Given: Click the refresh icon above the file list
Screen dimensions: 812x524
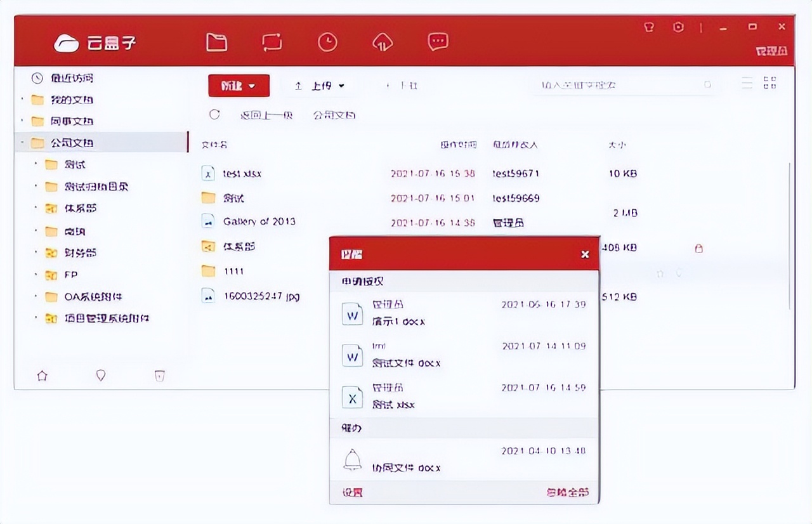Looking at the screenshot, I should [214, 115].
